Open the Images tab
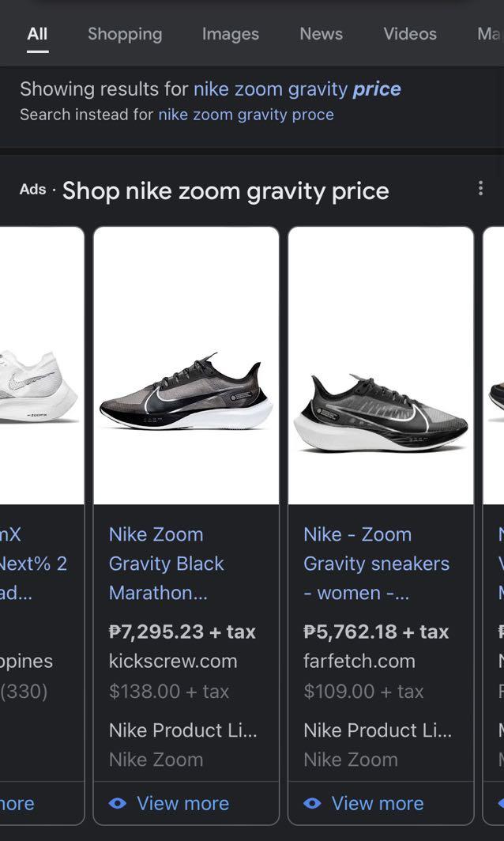 pyautogui.click(x=230, y=34)
